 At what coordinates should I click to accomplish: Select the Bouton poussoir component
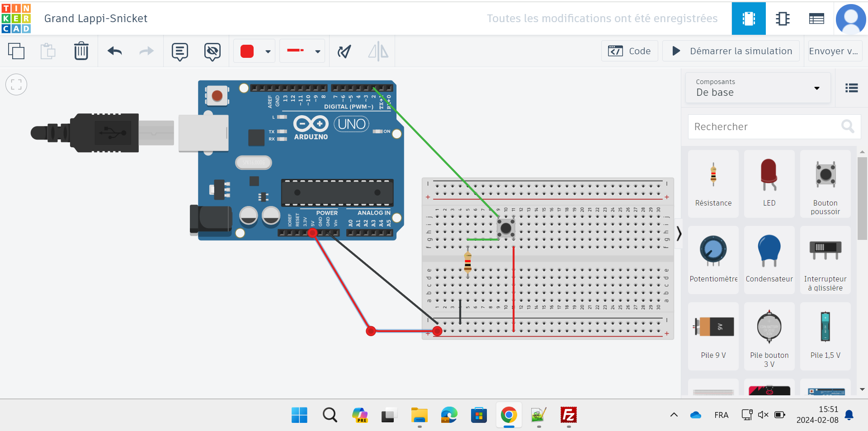coord(825,184)
